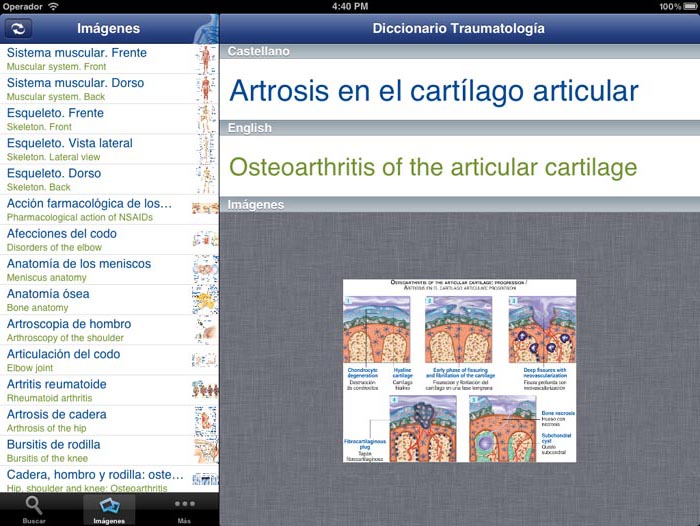Screen dimensions: 700x526
Task: Select Sistema muscular. Frente entry
Action: pos(109,58)
